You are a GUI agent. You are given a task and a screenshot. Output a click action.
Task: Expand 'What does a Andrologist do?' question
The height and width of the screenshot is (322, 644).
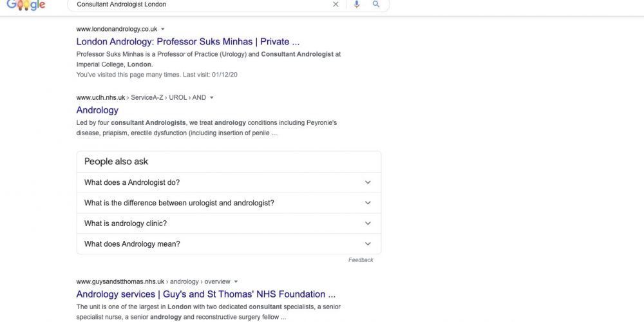[x=229, y=182]
